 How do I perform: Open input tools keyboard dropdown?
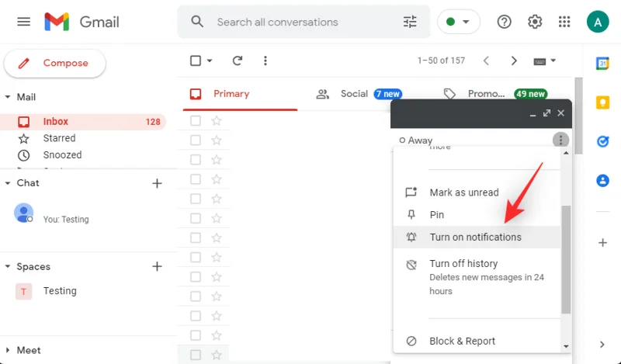(x=545, y=61)
